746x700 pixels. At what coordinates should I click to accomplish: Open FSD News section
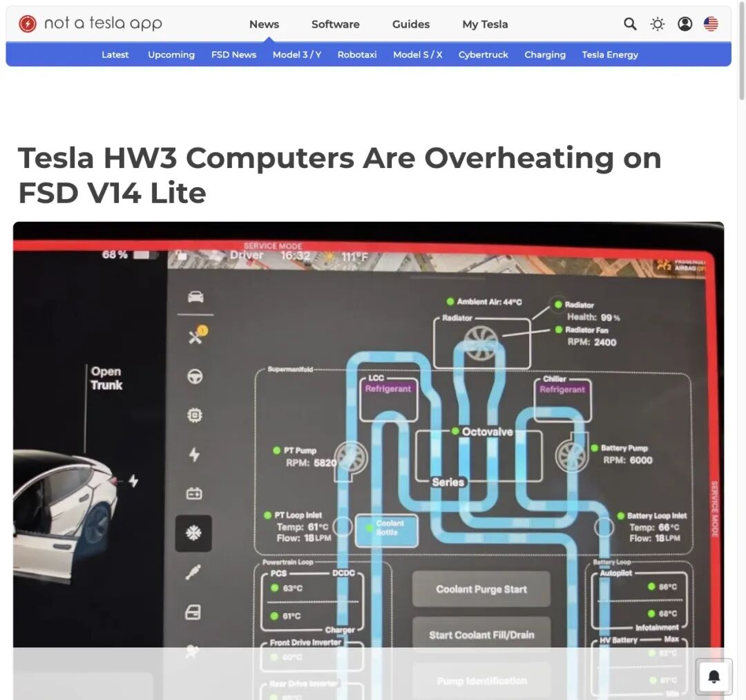233,55
